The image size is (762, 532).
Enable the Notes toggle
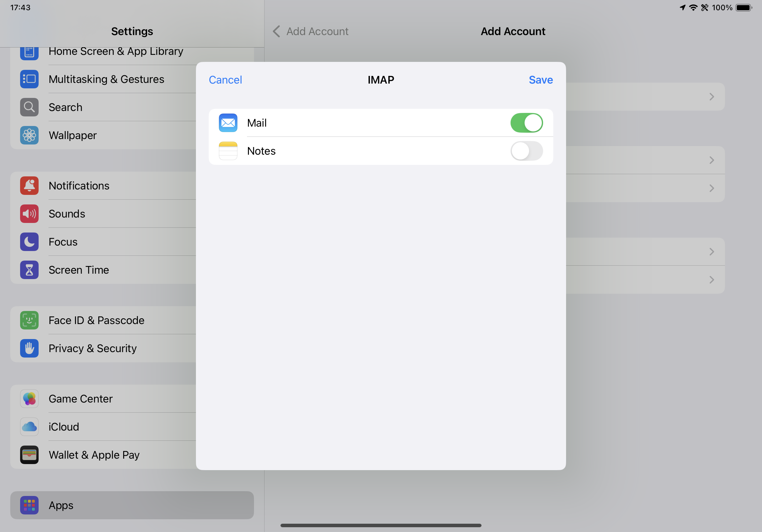pyautogui.click(x=527, y=151)
